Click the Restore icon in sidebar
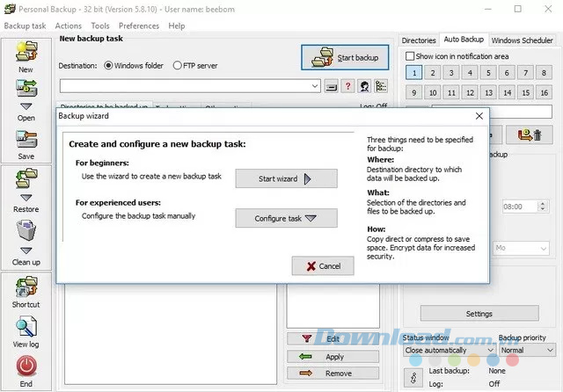The image size is (563, 392). 26,178
